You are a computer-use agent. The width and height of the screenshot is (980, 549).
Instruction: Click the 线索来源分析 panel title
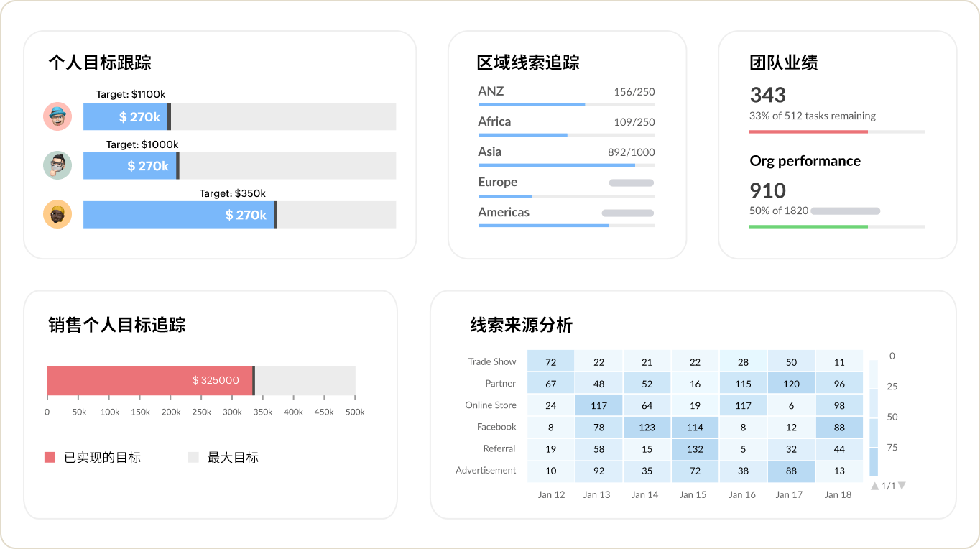(522, 325)
